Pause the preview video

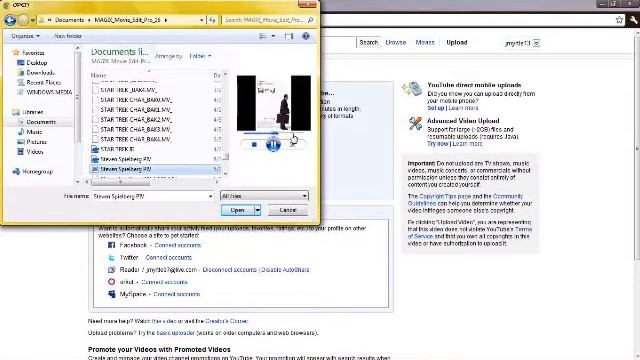(273, 144)
